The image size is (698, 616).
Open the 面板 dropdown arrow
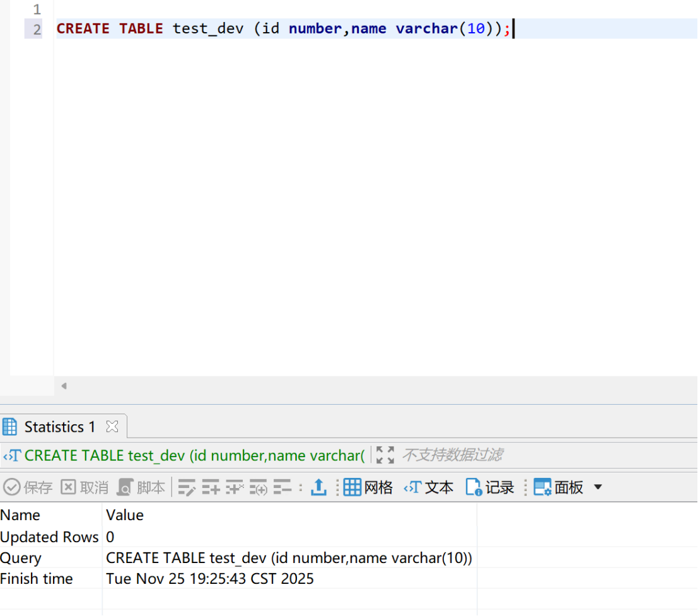pyautogui.click(x=598, y=487)
